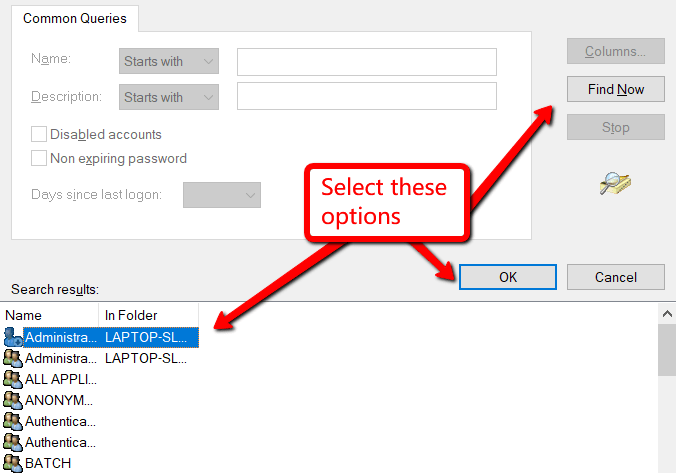Screen dimensions: 676x473
Task: Confirm with the OK button
Action: point(508,277)
